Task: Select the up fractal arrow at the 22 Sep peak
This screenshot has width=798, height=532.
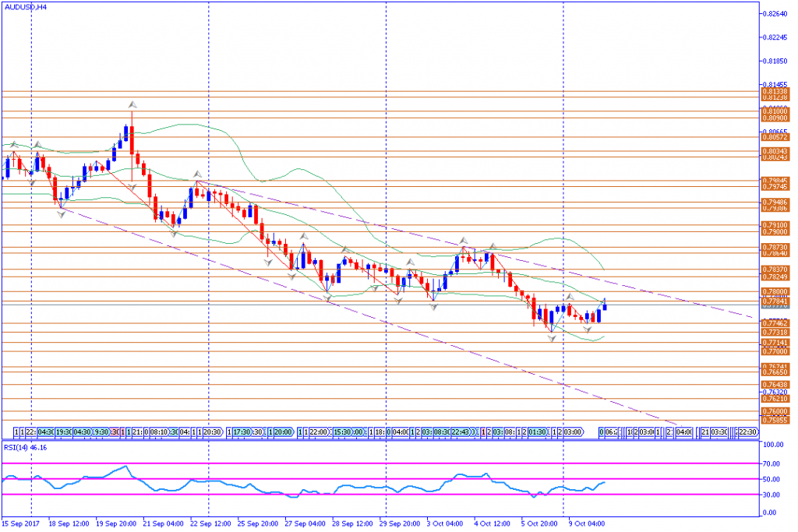Action: click(199, 174)
